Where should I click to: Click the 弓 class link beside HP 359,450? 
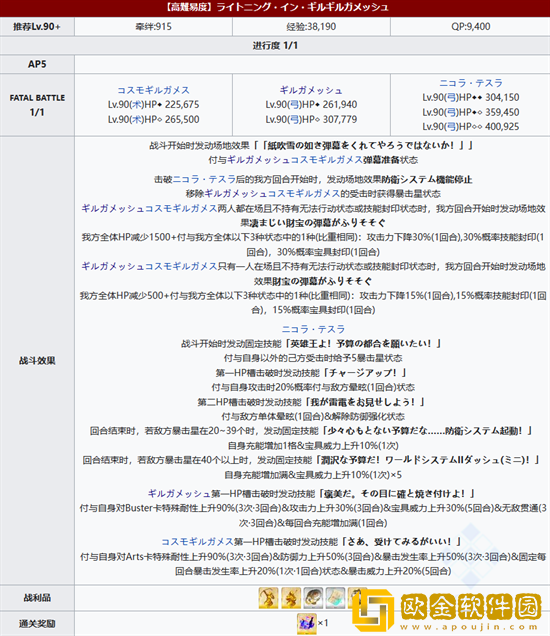451,112
